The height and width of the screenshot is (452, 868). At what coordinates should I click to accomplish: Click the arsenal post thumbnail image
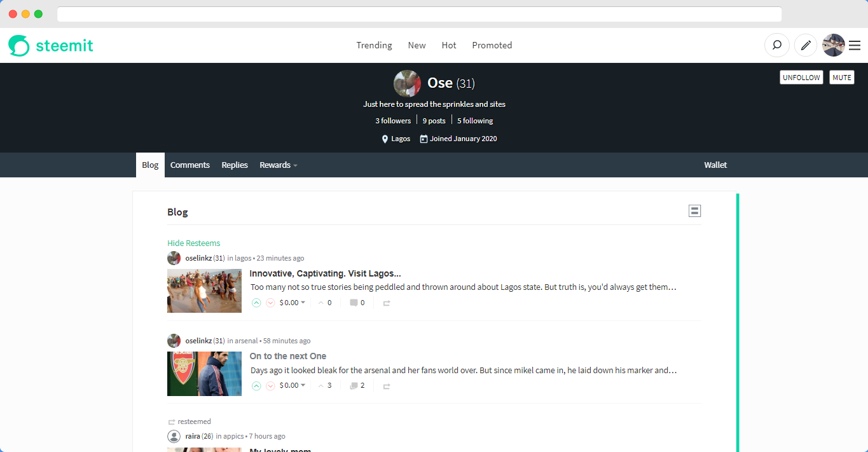coord(204,374)
